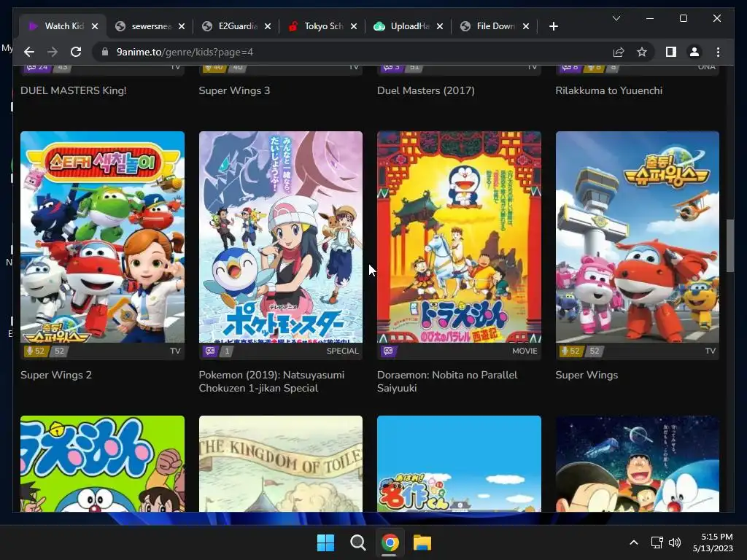747x560 pixels.
Task: Click the address bar URL
Action: click(x=185, y=52)
